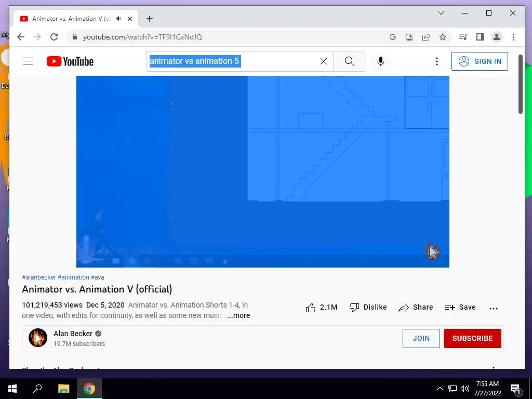This screenshot has height=399, width=532.
Task: Save video to playlist
Action: tap(460, 308)
